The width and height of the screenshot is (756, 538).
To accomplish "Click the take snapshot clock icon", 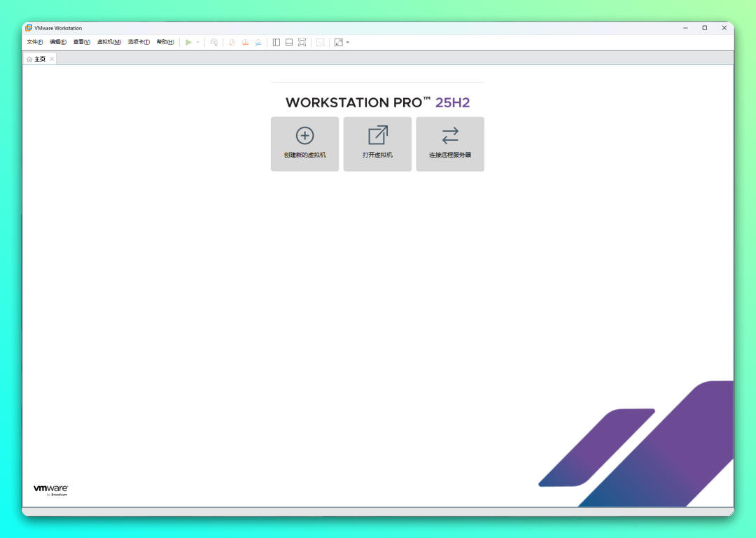I will (x=232, y=42).
